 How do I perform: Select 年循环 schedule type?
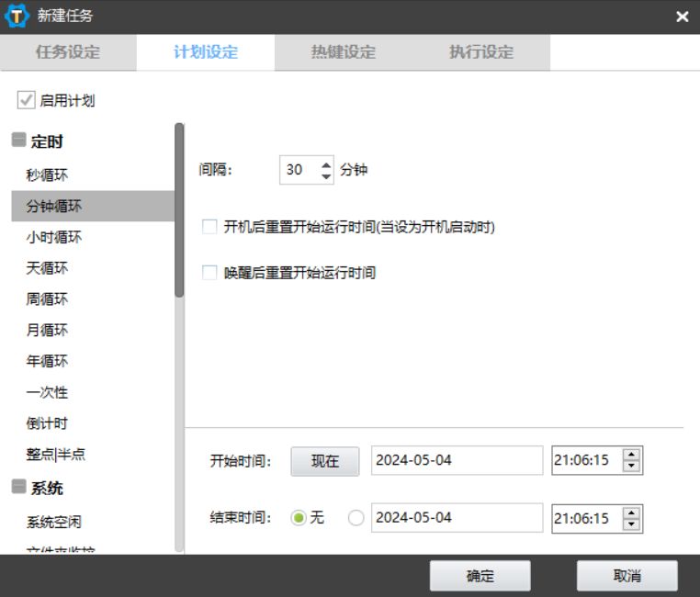tap(93, 361)
